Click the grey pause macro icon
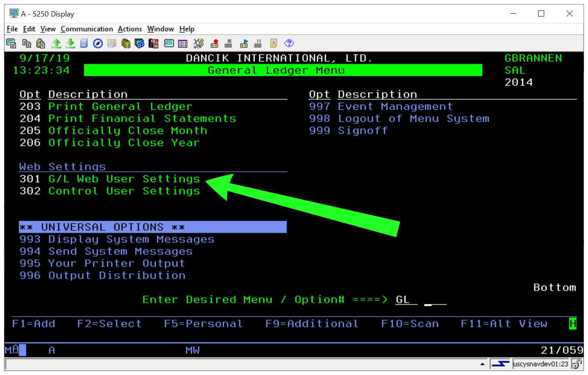Image resolution: width=588 pixels, height=375 pixels. [258, 43]
